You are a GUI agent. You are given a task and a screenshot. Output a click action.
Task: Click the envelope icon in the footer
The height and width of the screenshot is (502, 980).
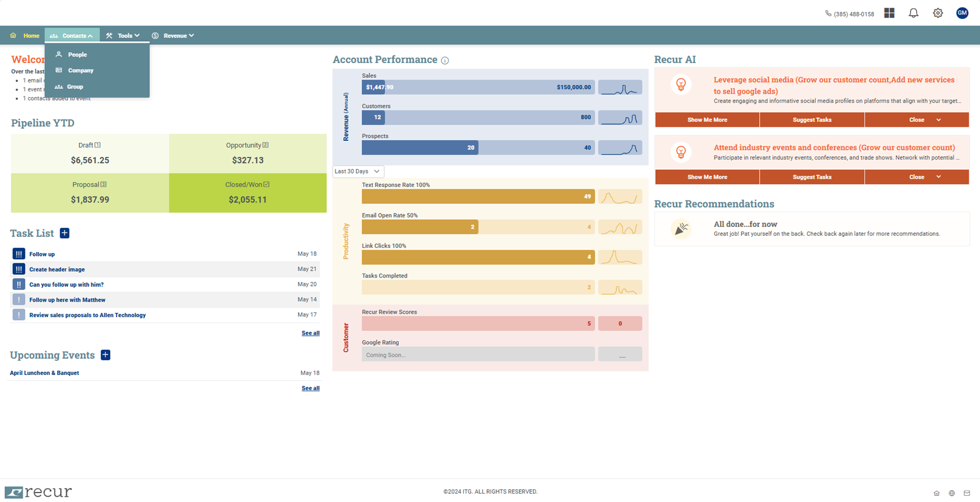[967, 493]
